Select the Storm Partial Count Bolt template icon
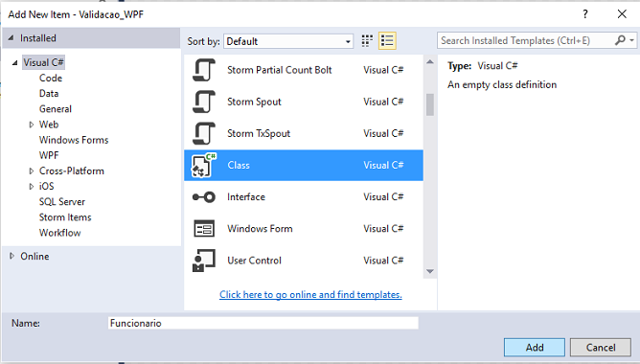 click(x=204, y=70)
